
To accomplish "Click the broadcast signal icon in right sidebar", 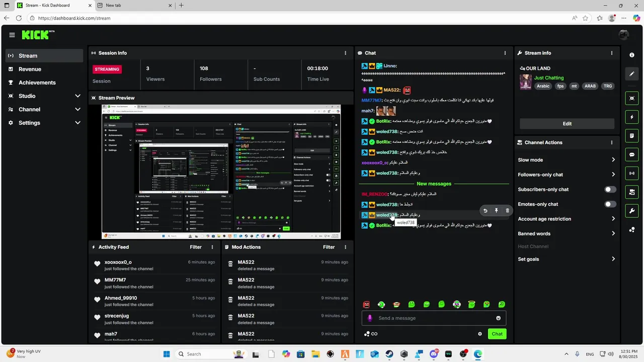I will pyautogui.click(x=632, y=173).
